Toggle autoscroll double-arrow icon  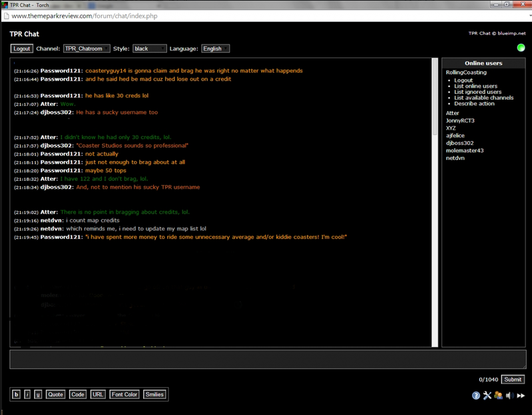[x=521, y=396]
